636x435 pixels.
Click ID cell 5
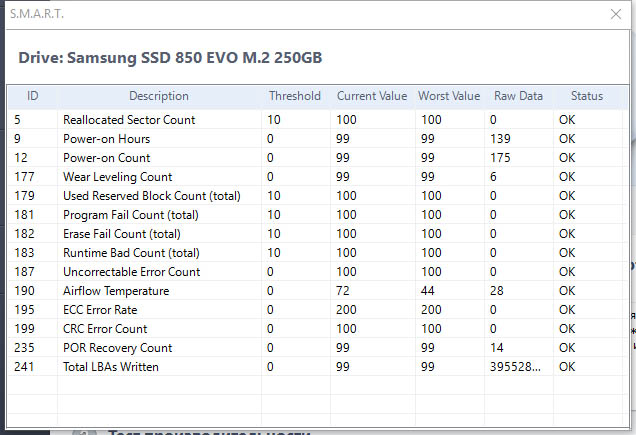point(17,120)
